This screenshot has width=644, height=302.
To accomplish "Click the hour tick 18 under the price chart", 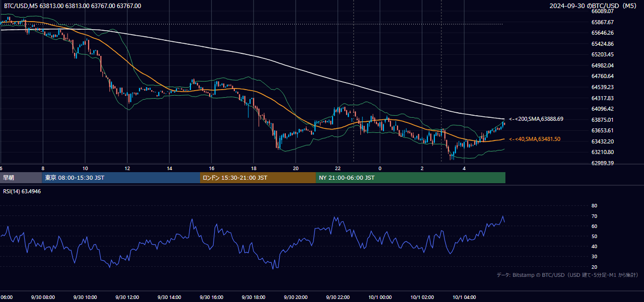I will [253, 168].
